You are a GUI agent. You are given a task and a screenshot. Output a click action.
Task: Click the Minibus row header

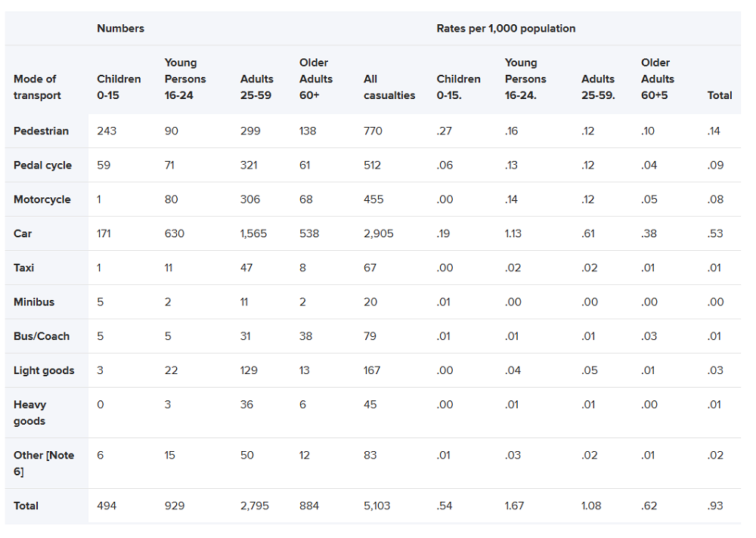tap(34, 302)
